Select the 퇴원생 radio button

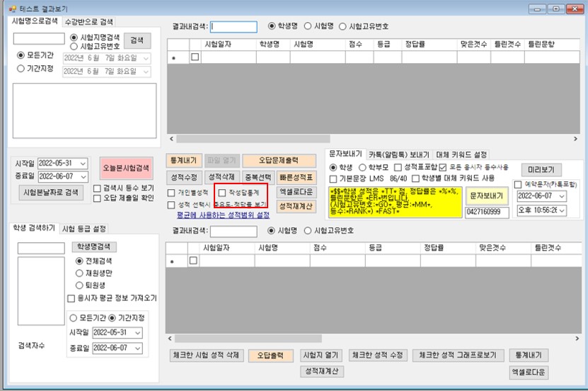79,285
